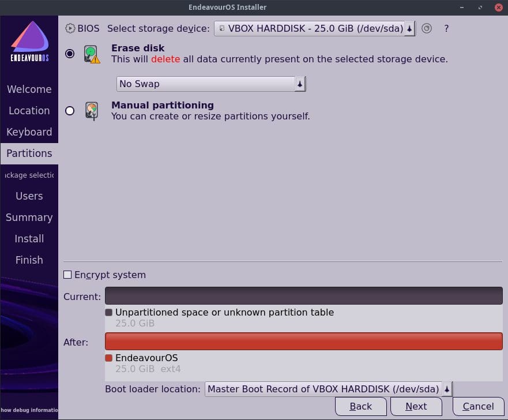Click the Erase disk heading text
Image resolution: width=508 pixels, height=420 pixels.
(x=138, y=48)
